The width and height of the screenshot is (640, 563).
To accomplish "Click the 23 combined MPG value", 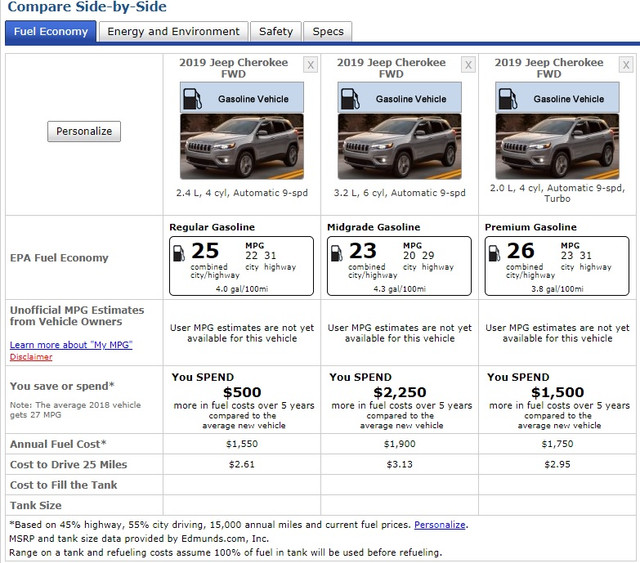I will pyautogui.click(x=362, y=251).
